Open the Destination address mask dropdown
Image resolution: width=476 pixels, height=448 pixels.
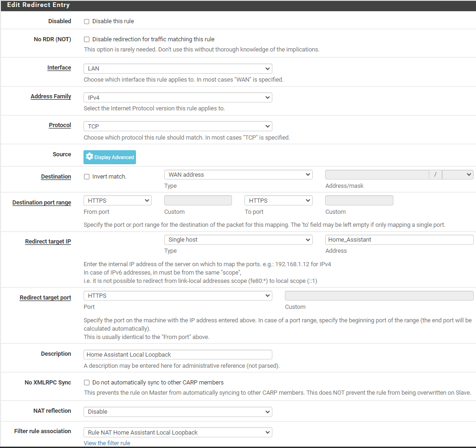457,174
